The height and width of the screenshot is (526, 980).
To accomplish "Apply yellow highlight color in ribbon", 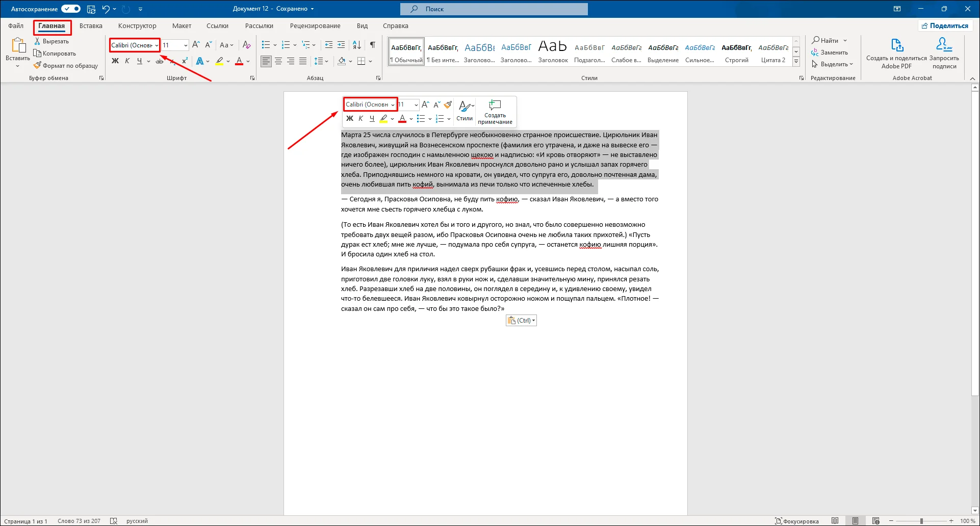I will click(x=219, y=61).
